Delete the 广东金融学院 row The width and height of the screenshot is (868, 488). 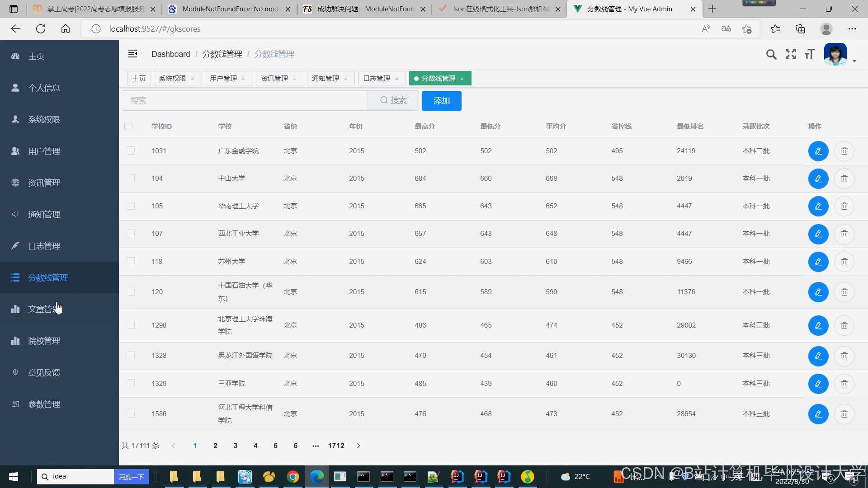844,151
